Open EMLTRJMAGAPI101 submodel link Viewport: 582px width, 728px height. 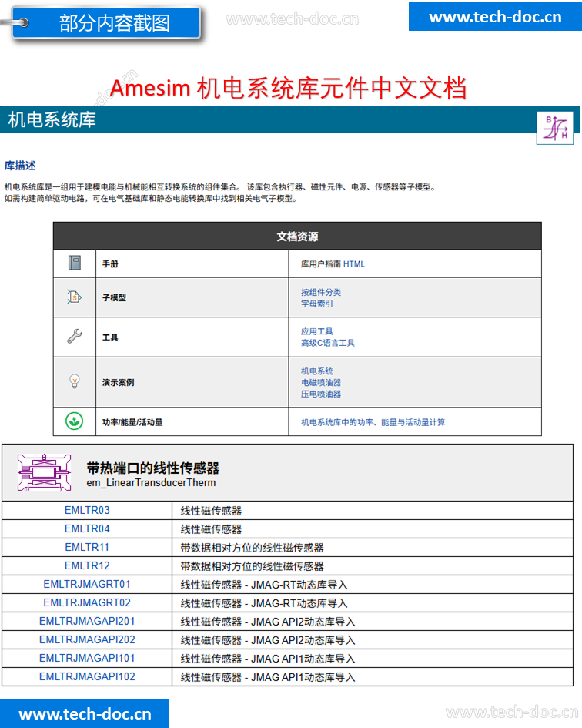pos(87,659)
